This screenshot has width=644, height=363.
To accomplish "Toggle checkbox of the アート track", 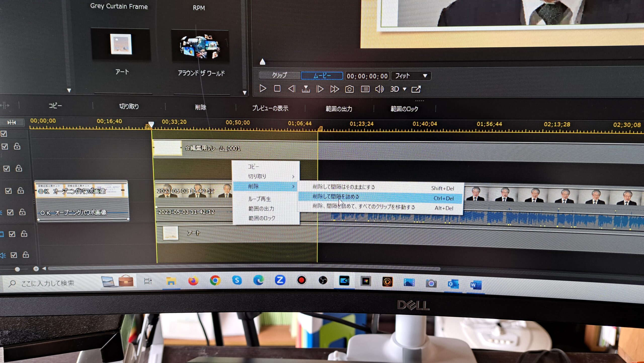I will (12, 234).
